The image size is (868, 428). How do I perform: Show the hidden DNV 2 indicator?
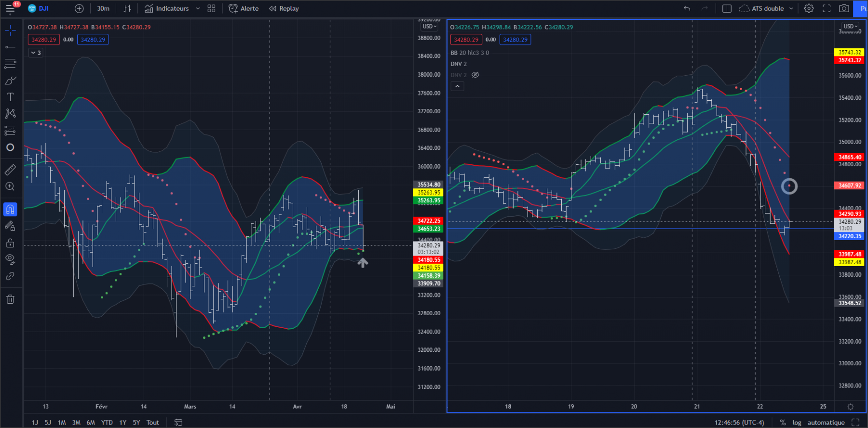point(475,75)
